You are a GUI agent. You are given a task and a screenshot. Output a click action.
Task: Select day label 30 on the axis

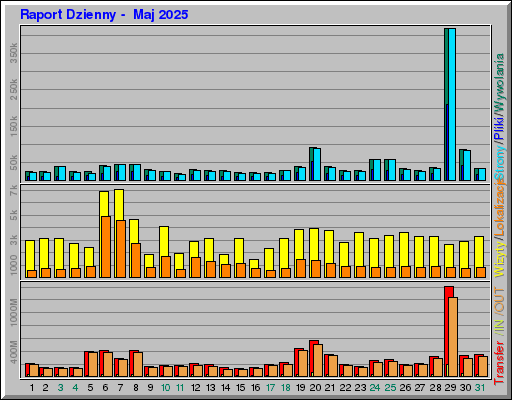[x=466, y=388]
